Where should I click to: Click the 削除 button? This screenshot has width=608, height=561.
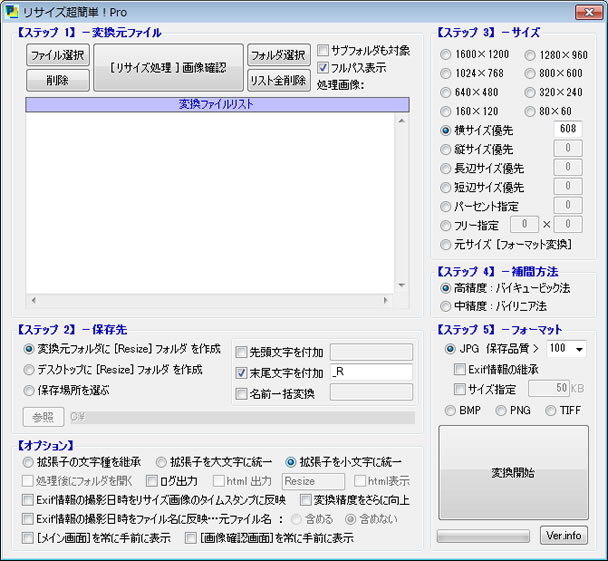click(x=57, y=80)
